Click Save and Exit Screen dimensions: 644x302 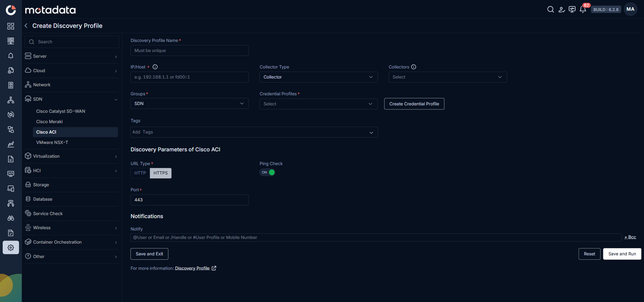click(x=149, y=254)
